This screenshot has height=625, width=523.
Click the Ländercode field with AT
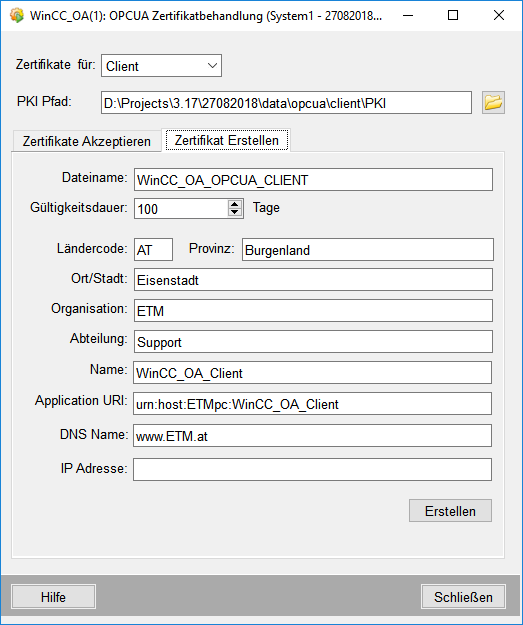(x=153, y=250)
